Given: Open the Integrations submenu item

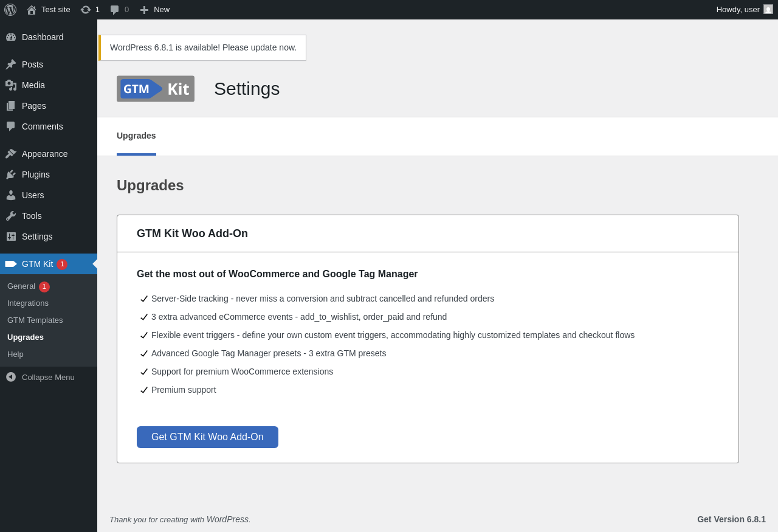Looking at the screenshot, I should click(28, 303).
